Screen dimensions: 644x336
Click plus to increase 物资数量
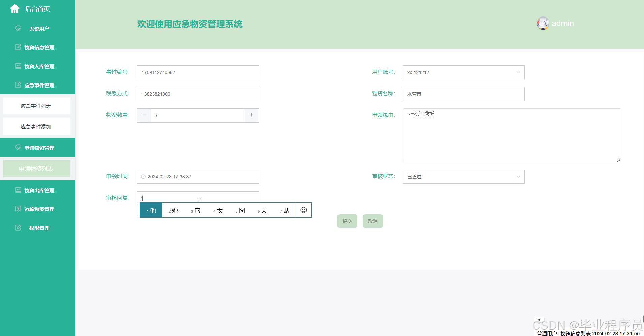(252, 115)
